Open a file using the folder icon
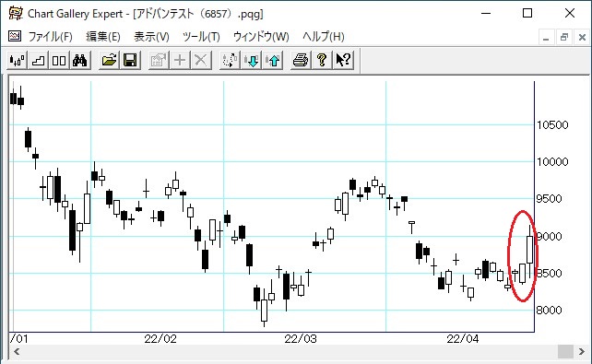The width and height of the screenshot is (592, 364). (x=109, y=60)
